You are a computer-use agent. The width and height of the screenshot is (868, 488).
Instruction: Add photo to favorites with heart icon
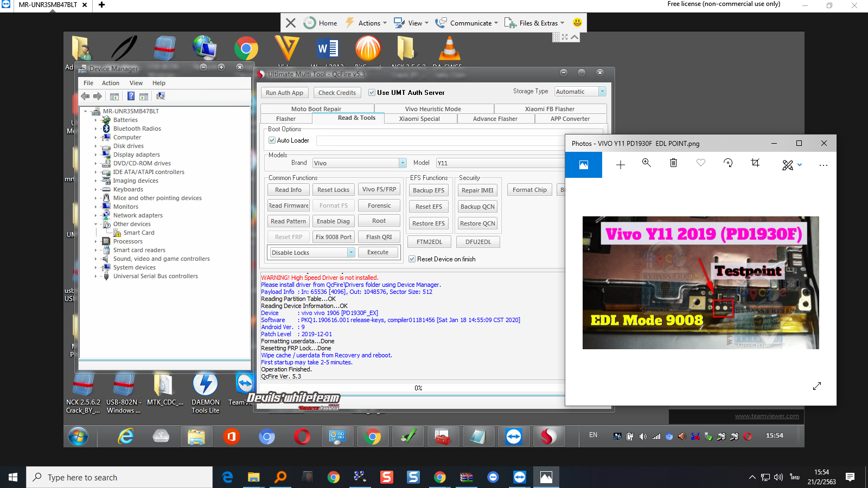coord(701,163)
